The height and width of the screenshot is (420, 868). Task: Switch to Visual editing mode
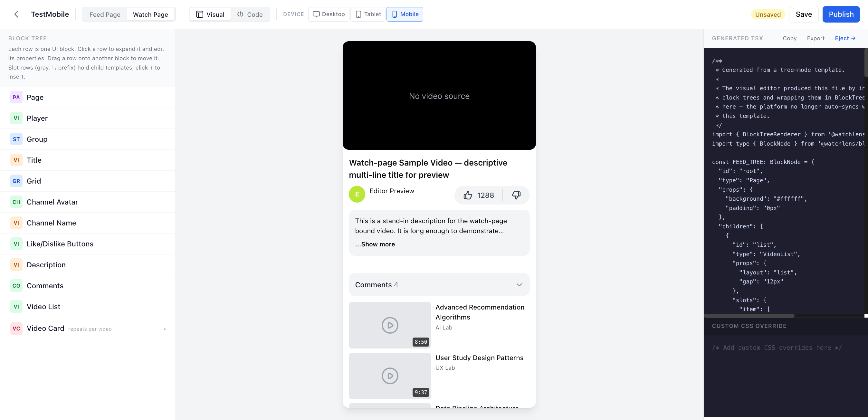point(210,14)
